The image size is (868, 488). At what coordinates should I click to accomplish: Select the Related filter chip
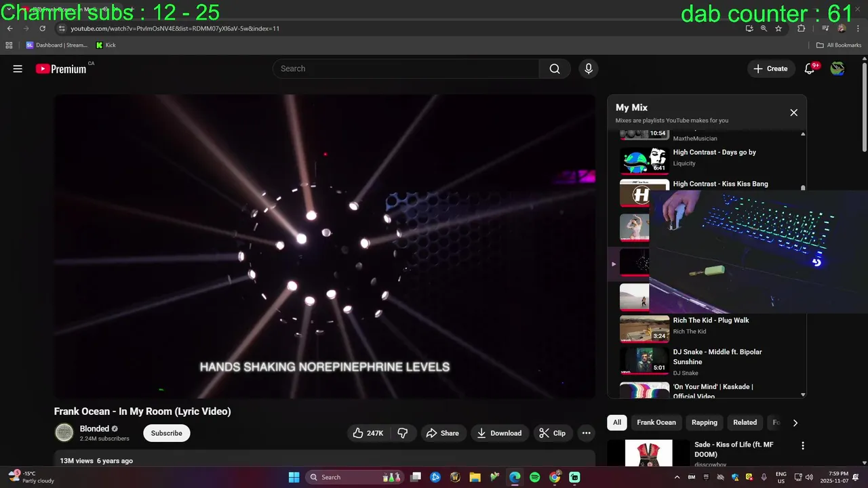coord(745,422)
